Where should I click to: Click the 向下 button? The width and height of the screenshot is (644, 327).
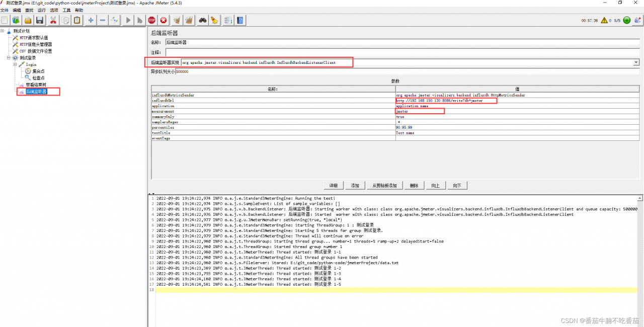(x=457, y=186)
